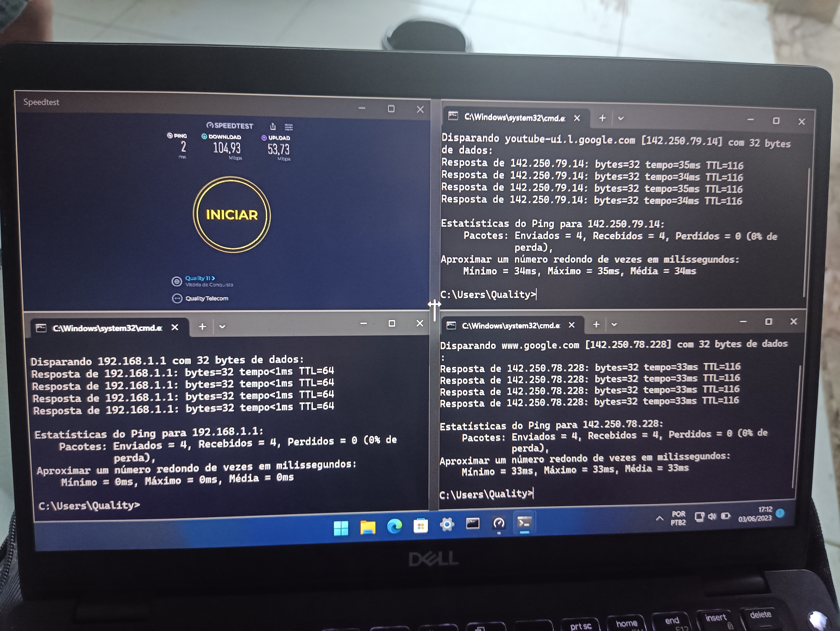Expand profile dropdown in top-right terminal
The width and height of the screenshot is (840, 631).
(621, 118)
